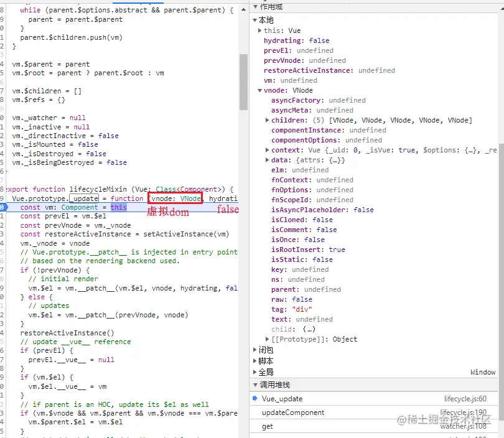Select the 'get' call stack frame
Viewport: 504px width, 438px height.
click(373, 426)
